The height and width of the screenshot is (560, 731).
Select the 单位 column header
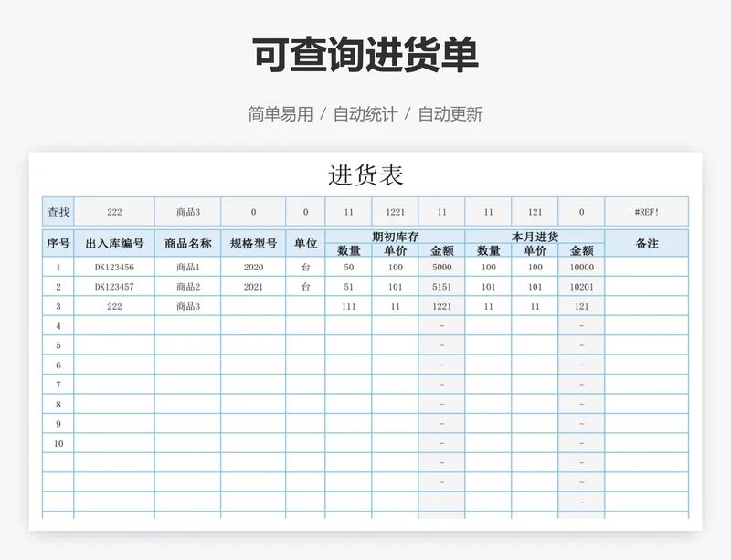coord(305,243)
